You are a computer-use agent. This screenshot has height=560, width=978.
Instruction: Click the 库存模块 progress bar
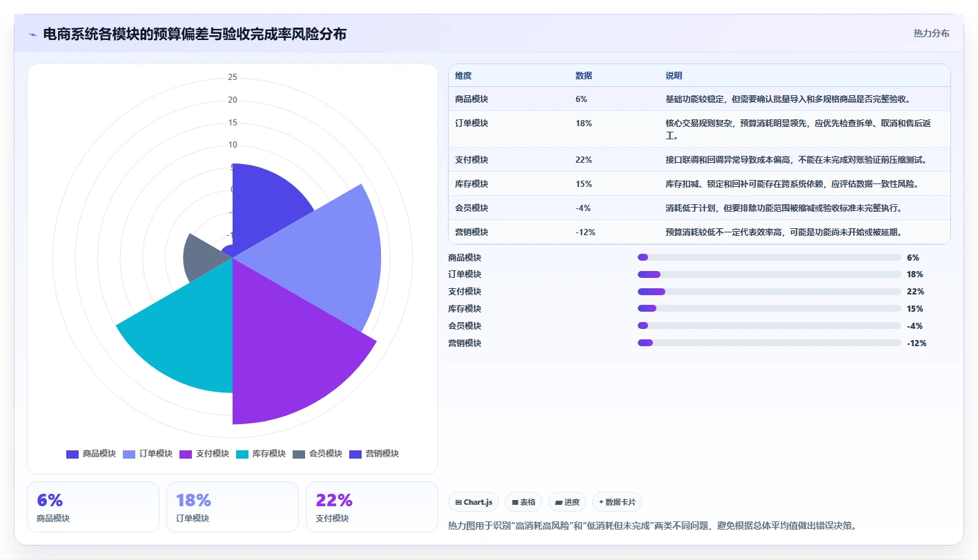(770, 309)
